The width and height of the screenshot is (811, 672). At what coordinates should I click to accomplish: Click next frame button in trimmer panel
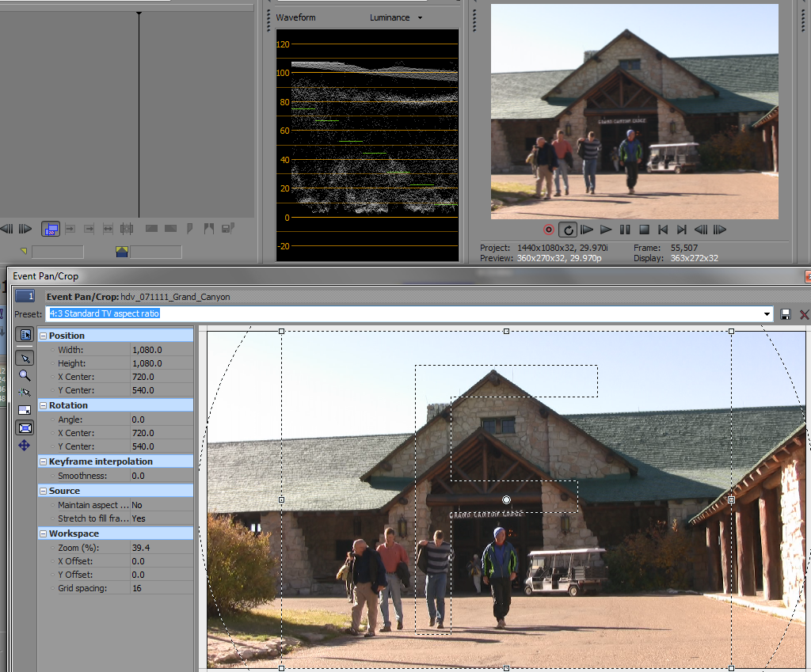click(x=25, y=229)
